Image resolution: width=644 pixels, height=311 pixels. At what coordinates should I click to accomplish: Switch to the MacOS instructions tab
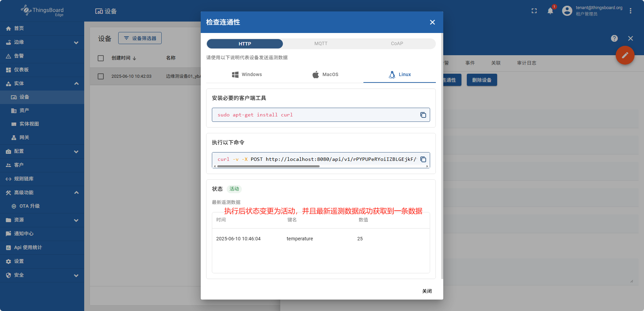[325, 74]
